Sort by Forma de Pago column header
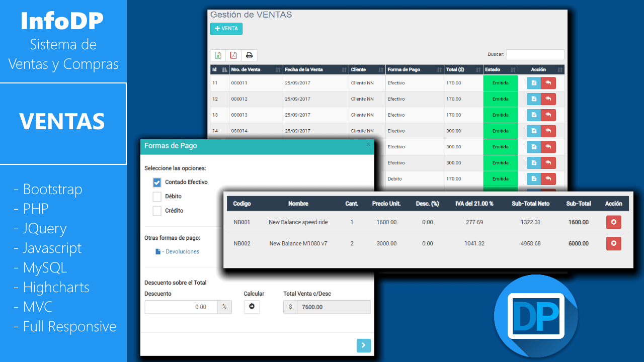Viewport: 644px width, 362px height. tap(414, 70)
